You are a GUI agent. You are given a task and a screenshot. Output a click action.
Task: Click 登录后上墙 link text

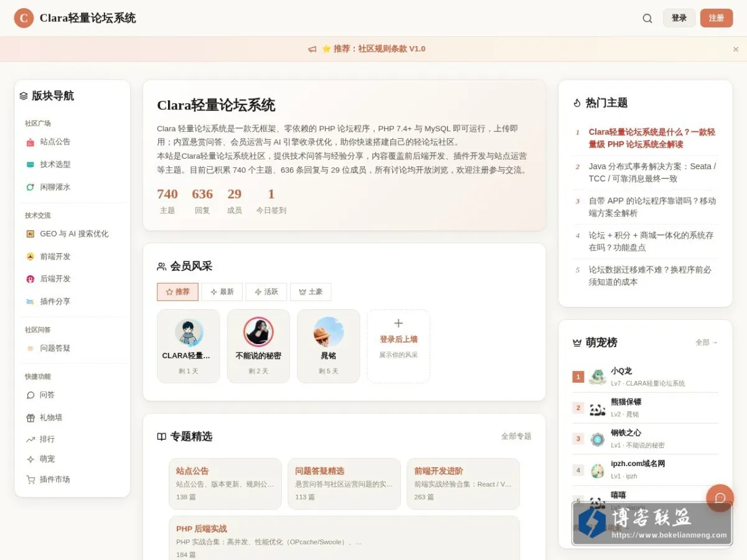tap(398, 340)
